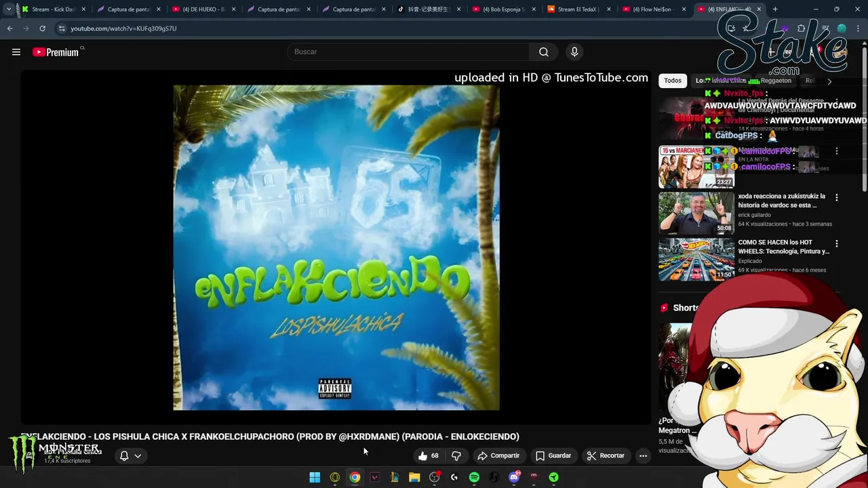Switch to the Bob Esponja YouTube tab
Screen dimensions: 868x488
coord(503,9)
